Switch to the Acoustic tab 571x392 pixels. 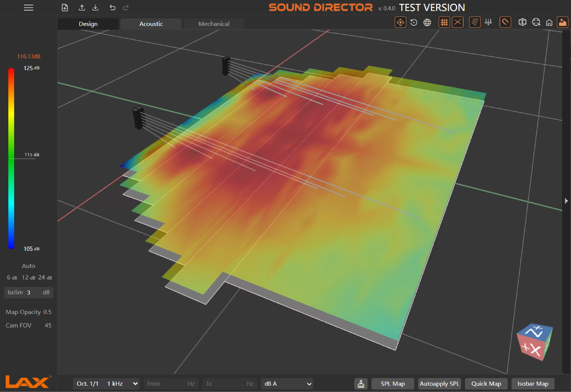(151, 24)
